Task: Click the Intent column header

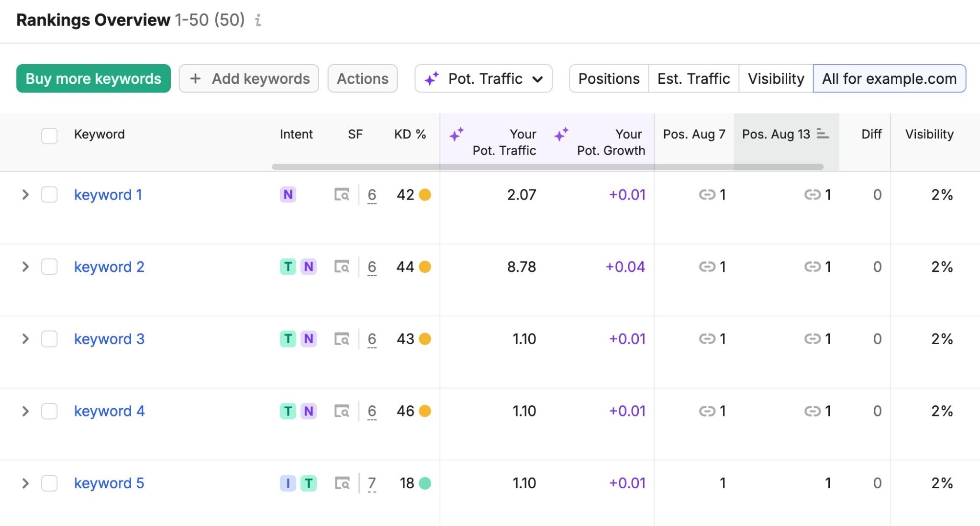Action: 296,134
